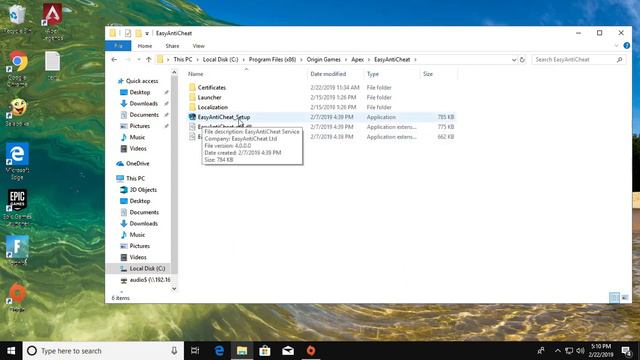Select the blank text file on desktop
Image resolution: width=640 pixels, height=360 pixels.
pos(52,65)
